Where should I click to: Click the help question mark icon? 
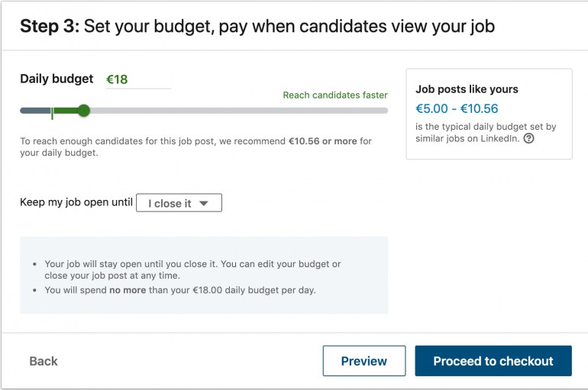[x=528, y=139]
